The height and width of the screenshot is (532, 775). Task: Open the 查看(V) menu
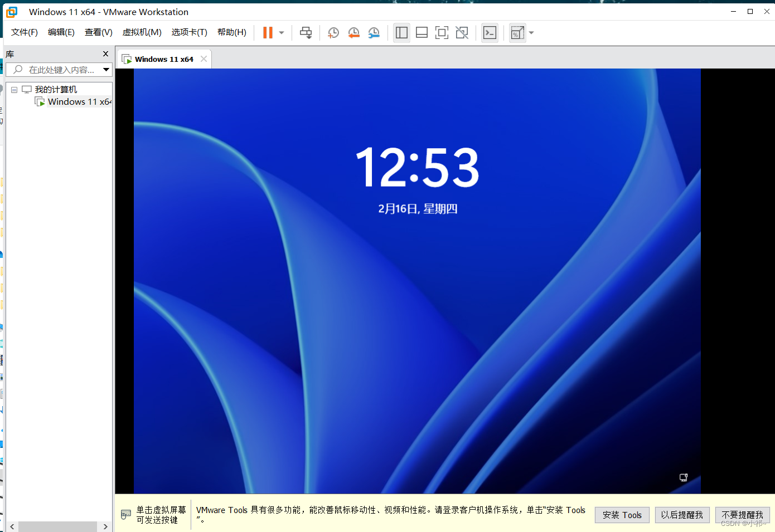pyautogui.click(x=99, y=32)
